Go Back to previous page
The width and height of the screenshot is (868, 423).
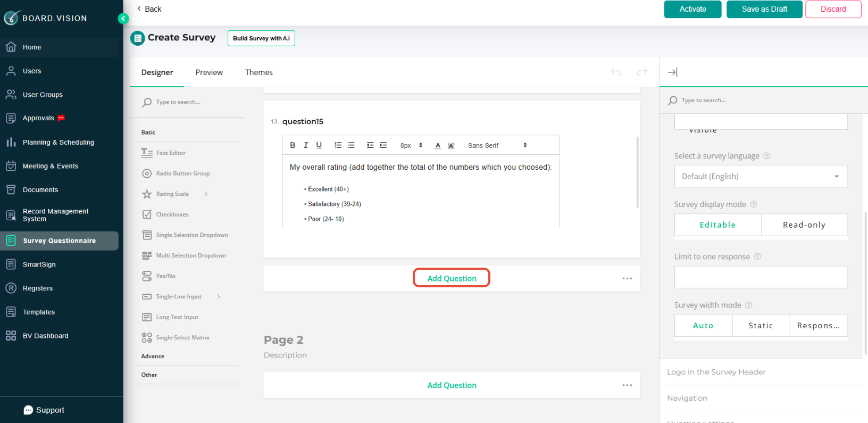(x=149, y=9)
